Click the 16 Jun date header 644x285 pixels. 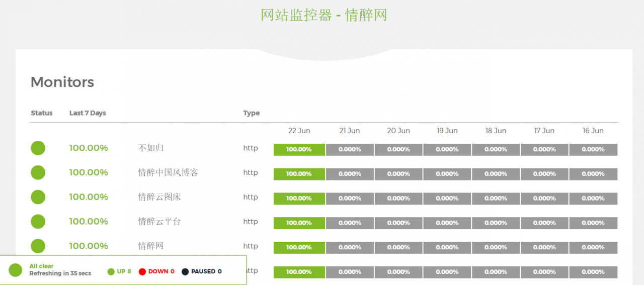click(x=593, y=131)
